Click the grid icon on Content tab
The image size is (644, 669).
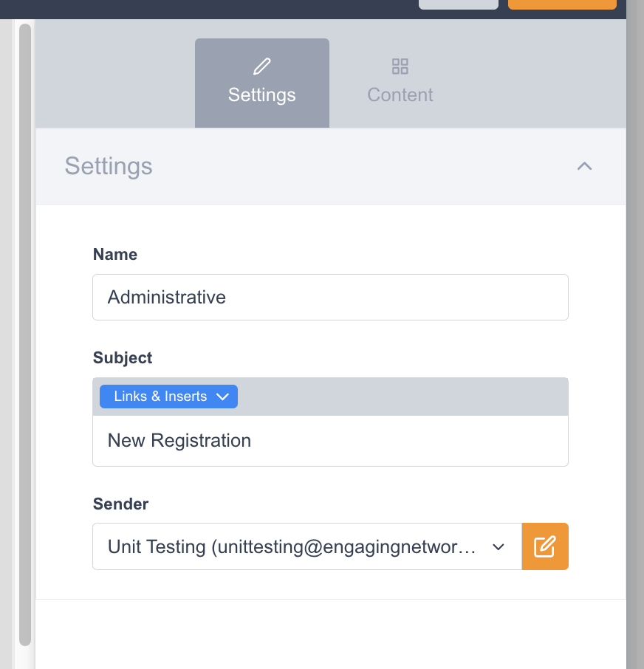tap(400, 67)
